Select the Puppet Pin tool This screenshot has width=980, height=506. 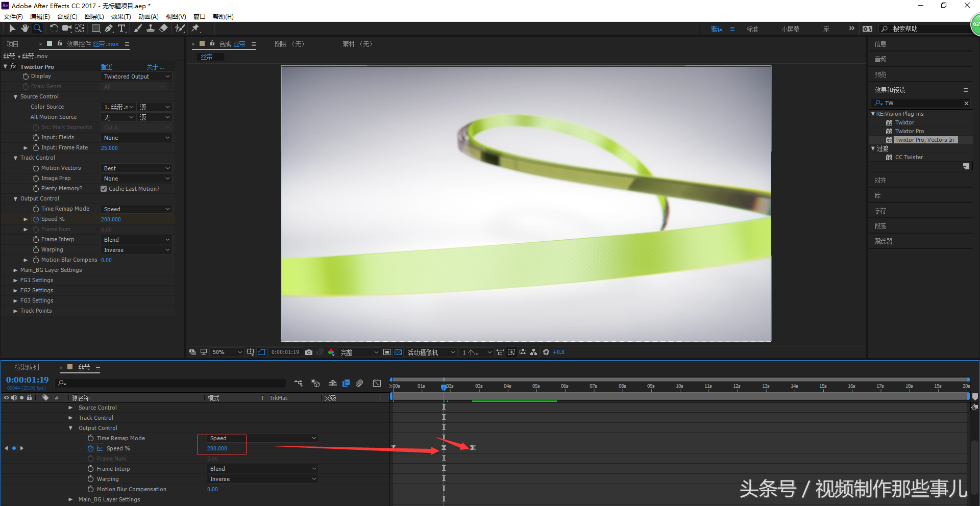coord(195,29)
